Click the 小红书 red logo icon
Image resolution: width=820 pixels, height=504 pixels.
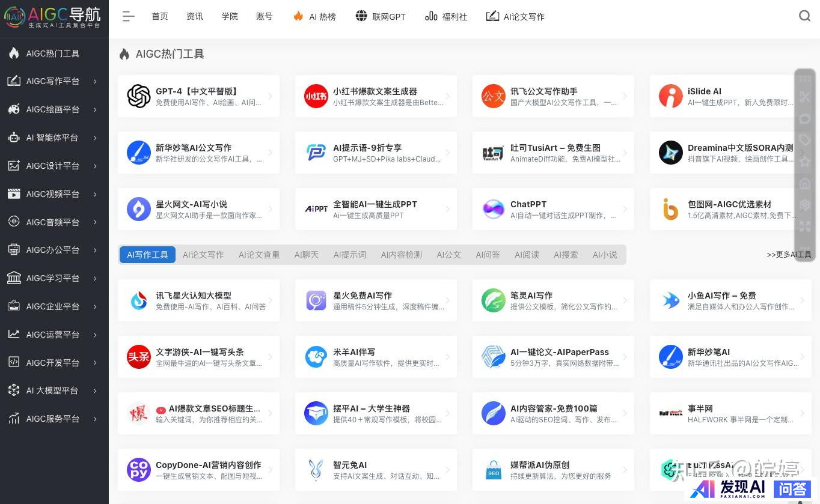click(316, 96)
